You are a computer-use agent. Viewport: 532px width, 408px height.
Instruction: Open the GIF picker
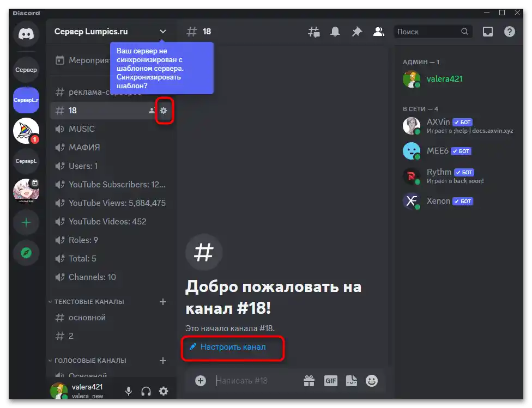coord(330,381)
